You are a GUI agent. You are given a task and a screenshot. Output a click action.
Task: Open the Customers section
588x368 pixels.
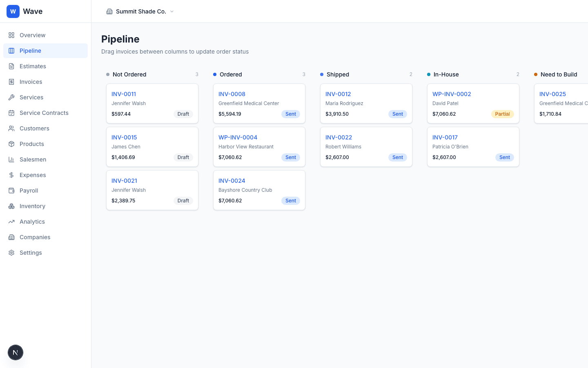pyautogui.click(x=34, y=128)
